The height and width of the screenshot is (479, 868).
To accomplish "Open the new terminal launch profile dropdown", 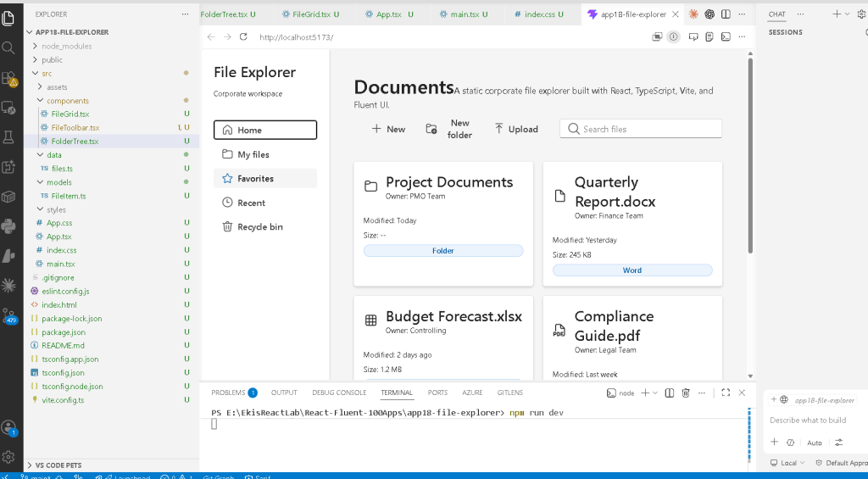I will coord(655,393).
